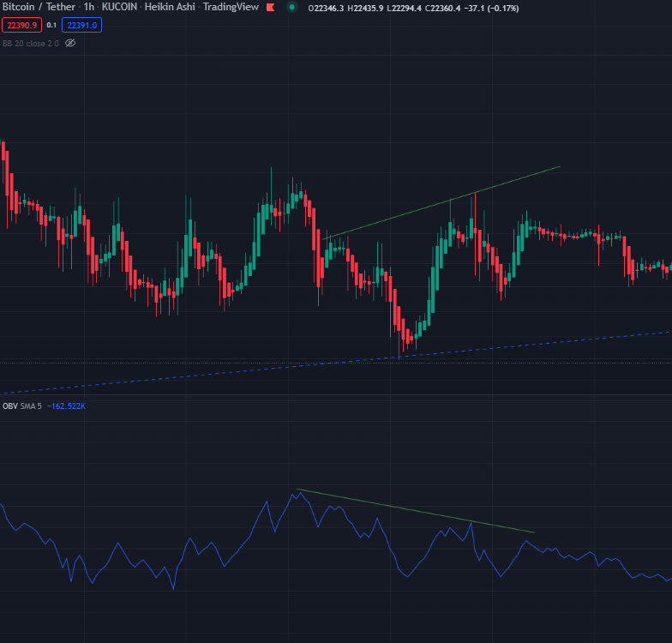
Task: Click the close price 'C22360.4' value
Action: (442, 9)
